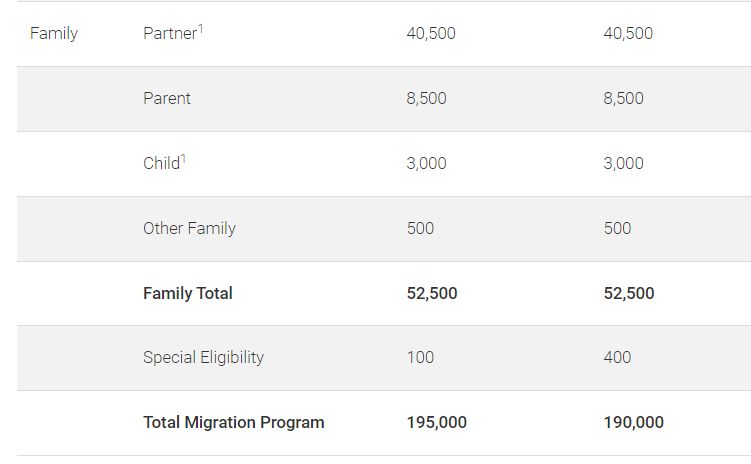Click the 190,000 total value
Viewport: 751px width, 464px height.
(x=633, y=423)
